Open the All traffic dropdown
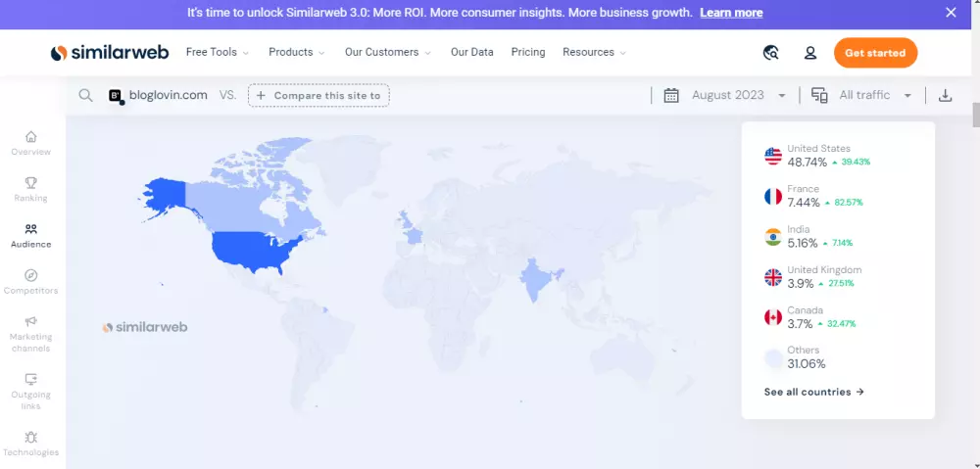 click(875, 96)
